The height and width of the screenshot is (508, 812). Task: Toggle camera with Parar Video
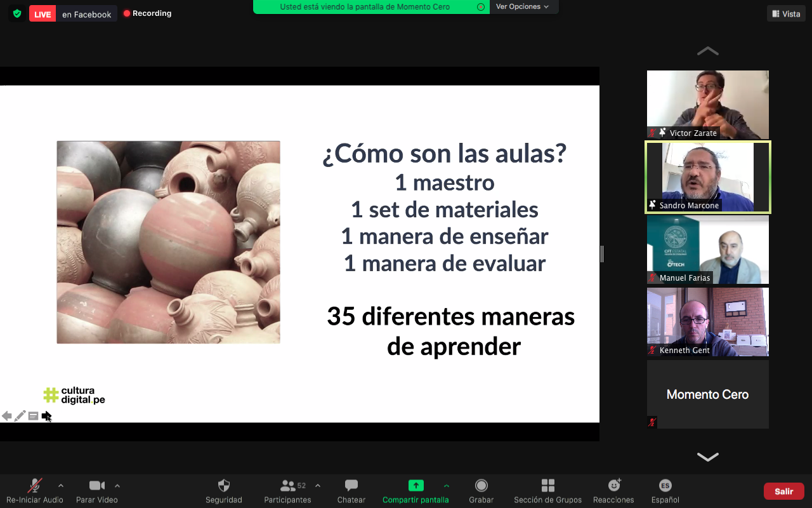[96, 486]
